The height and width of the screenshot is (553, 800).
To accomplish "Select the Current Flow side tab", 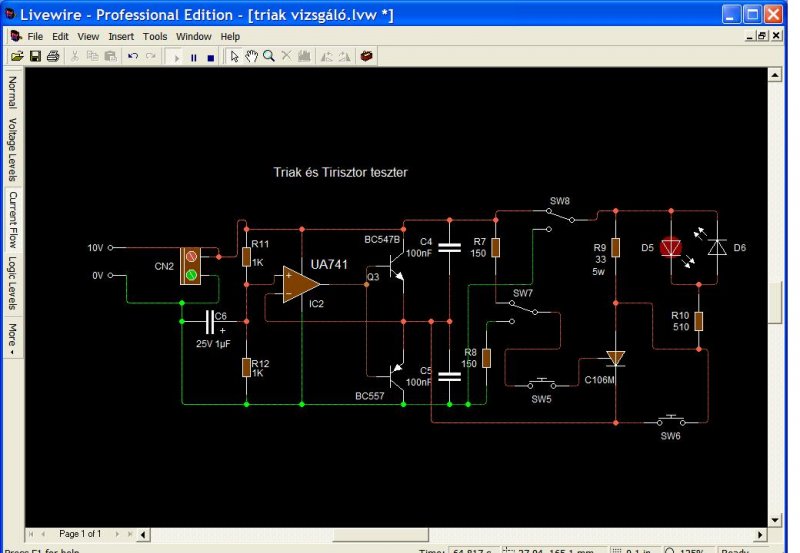I will pyautogui.click(x=13, y=220).
